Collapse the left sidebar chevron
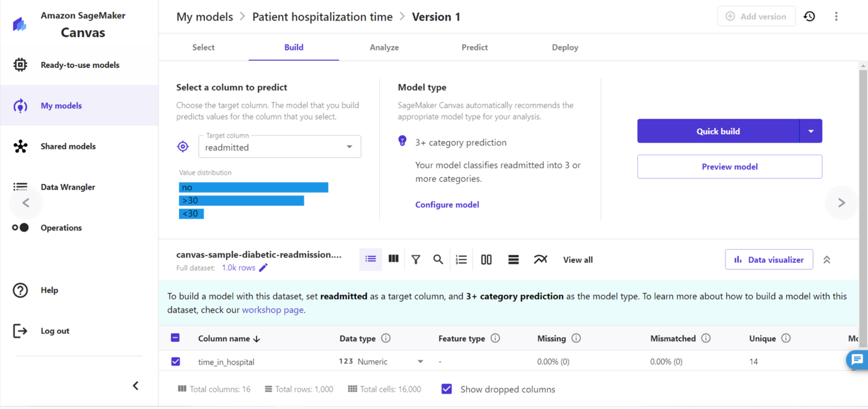This screenshot has width=868, height=409. (x=135, y=386)
